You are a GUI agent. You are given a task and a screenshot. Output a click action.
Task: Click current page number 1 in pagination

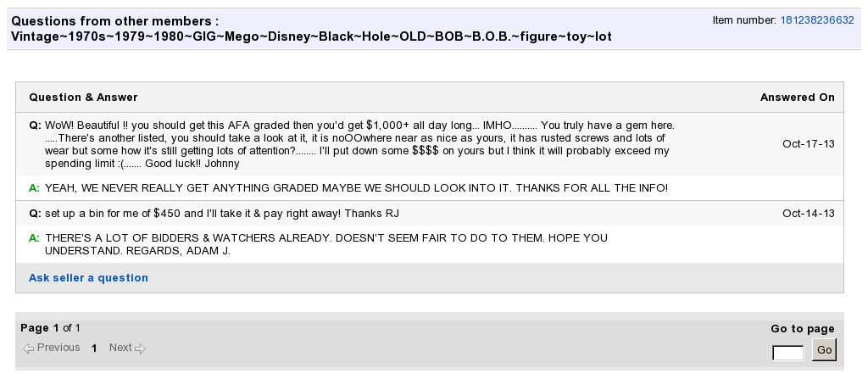click(94, 348)
